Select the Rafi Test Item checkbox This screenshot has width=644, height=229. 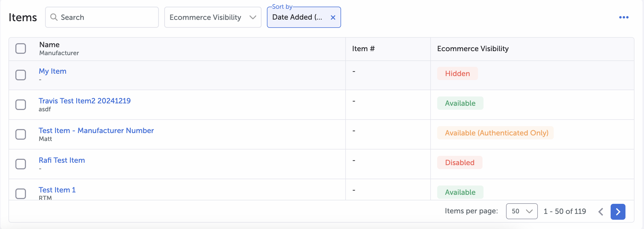pyautogui.click(x=21, y=164)
